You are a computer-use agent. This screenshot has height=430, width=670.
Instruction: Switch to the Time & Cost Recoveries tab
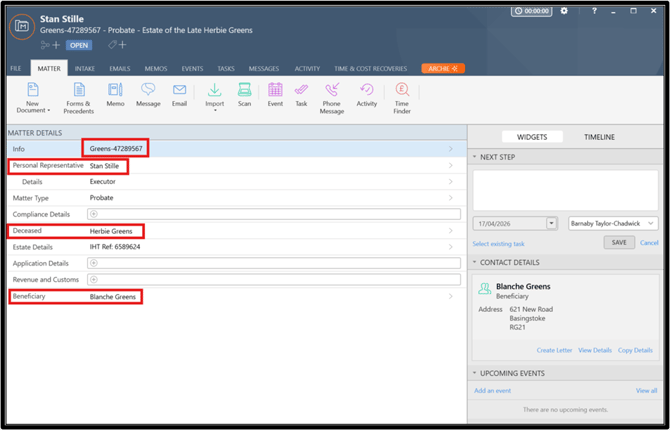(372, 69)
